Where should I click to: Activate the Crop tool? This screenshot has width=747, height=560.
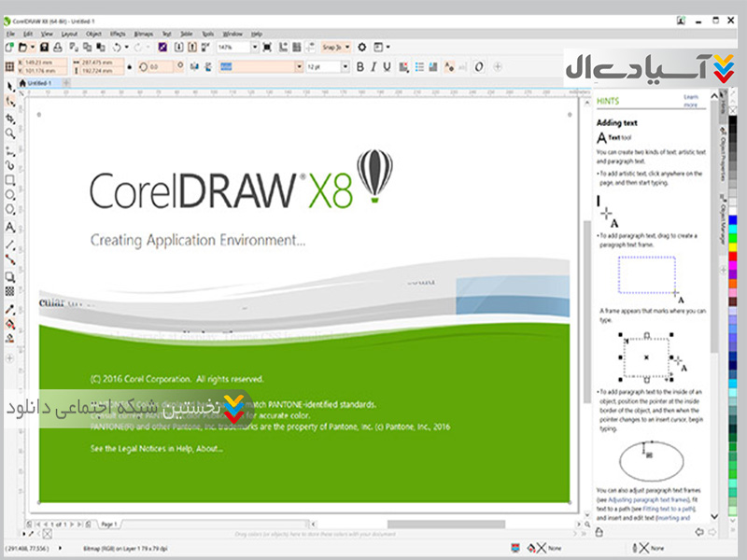click(10, 118)
